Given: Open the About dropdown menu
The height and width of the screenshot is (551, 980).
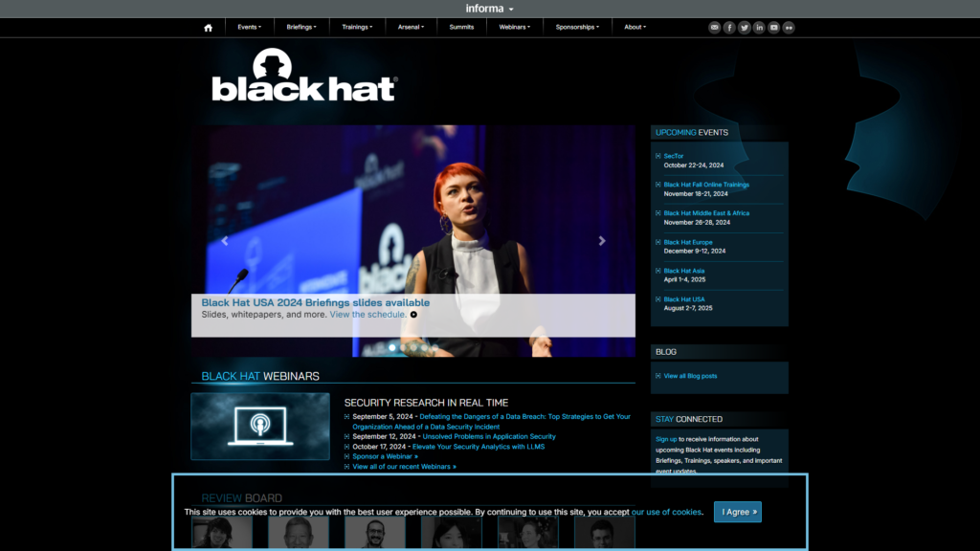Looking at the screenshot, I should [x=635, y=27].
